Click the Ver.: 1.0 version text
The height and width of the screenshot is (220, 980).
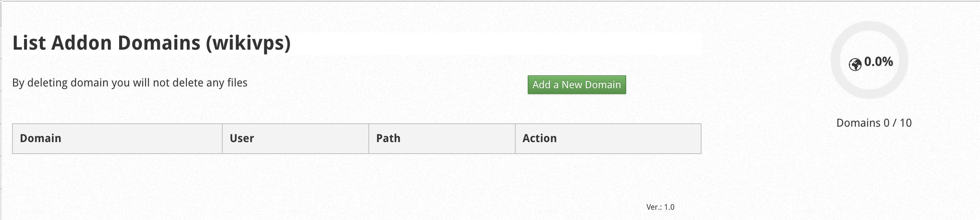click(660, 207)
